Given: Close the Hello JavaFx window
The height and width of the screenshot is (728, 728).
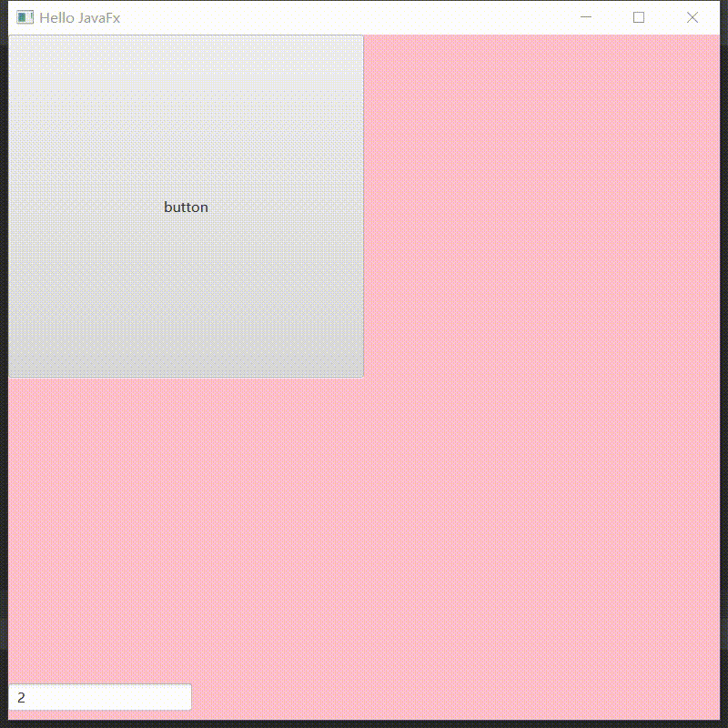Looking at the screenshot, I should (693, 17).
